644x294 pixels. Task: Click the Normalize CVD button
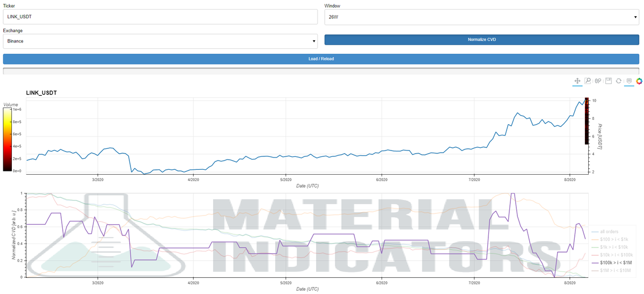pos(481,39)
